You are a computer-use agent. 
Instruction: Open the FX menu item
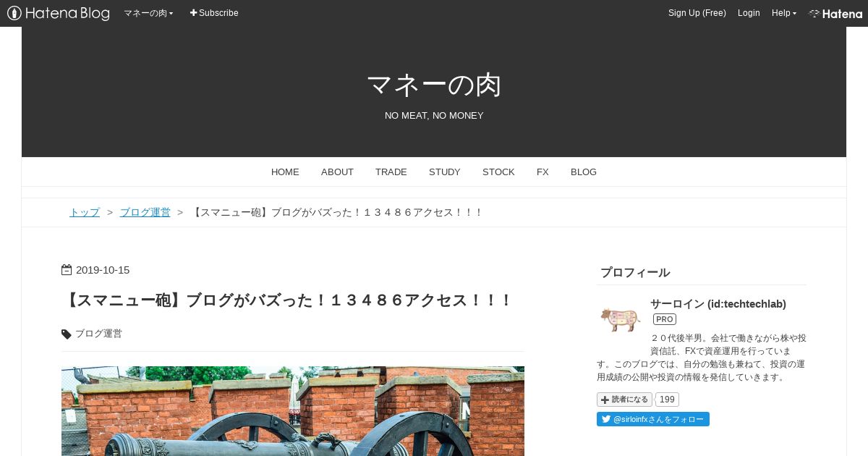pyautogui.click(x=542, y=172)
